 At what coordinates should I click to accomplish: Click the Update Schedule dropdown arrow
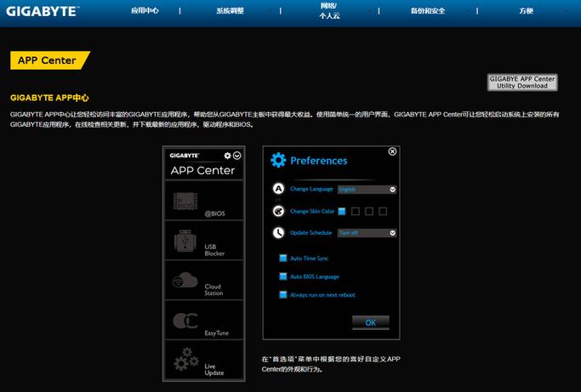tap(392, 233)
